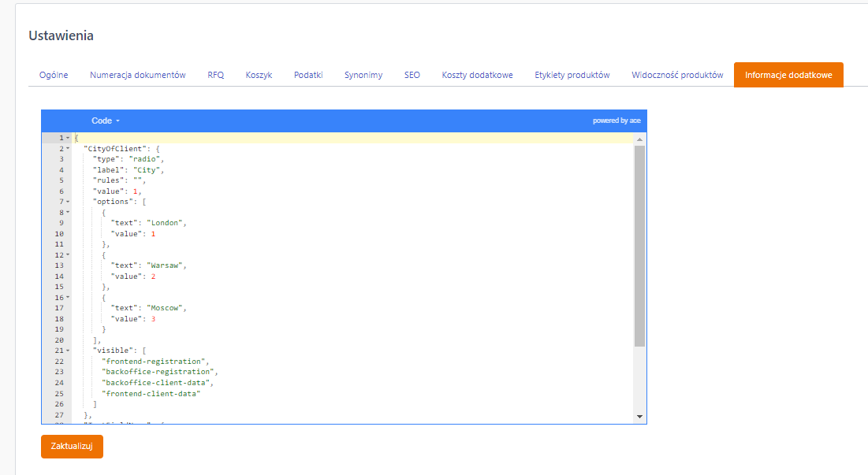Open the RFQ tab

(x=216, y=75)
